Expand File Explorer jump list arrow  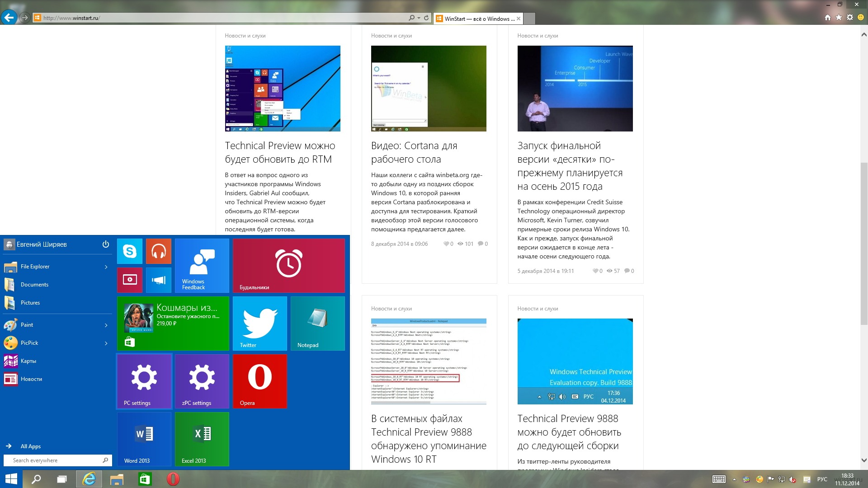[x=106, y=267]
